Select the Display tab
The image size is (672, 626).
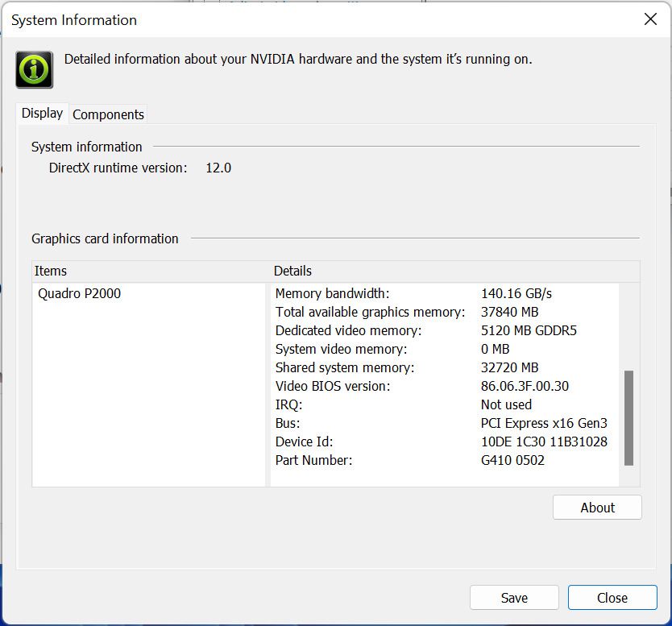coord(42,113)
